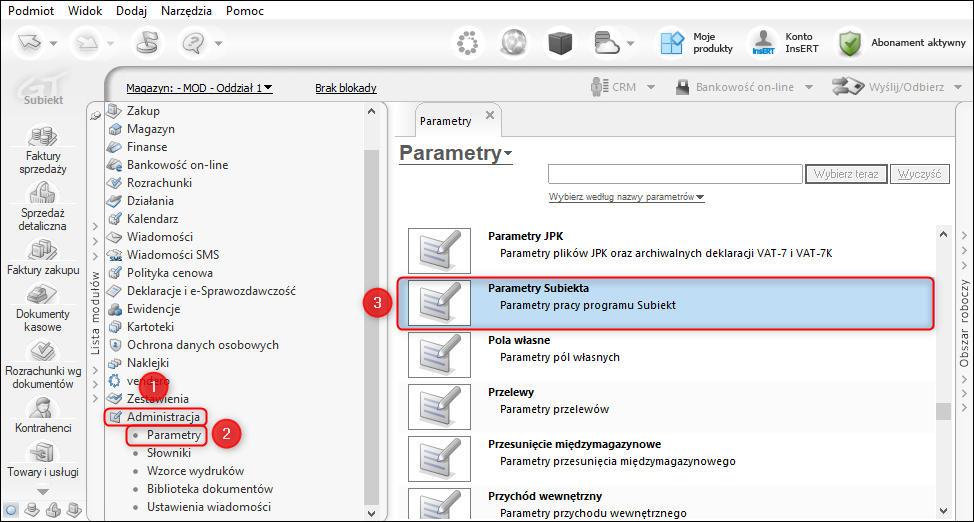The width and height of the screenshot is (974, 522).
Task: Open Wzorce wydruków under Administracja
Action: tap(196, 471)
